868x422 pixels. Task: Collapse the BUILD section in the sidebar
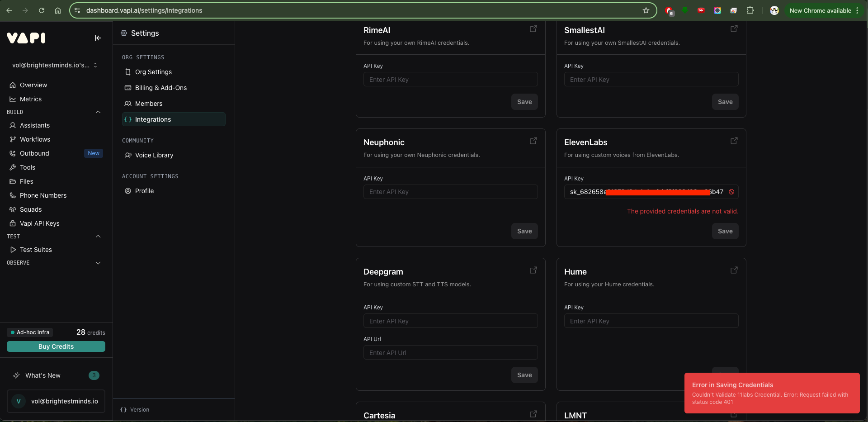click(98, 112)
